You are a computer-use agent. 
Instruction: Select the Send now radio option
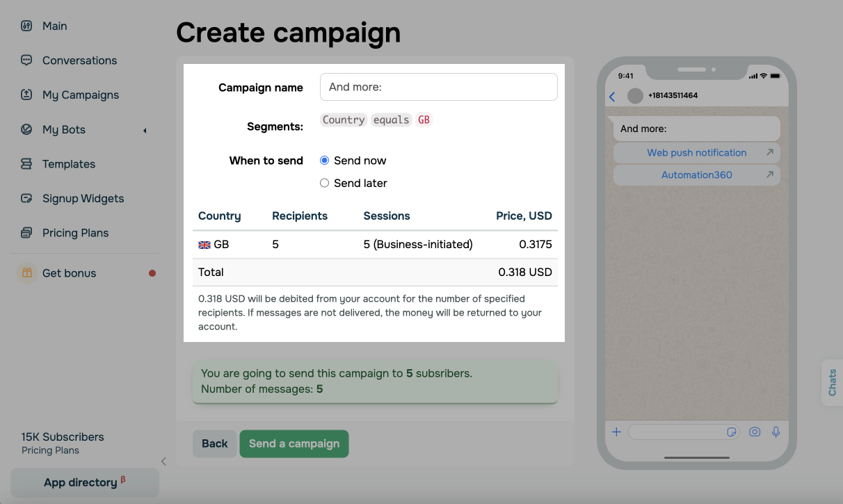pos(324,161)
